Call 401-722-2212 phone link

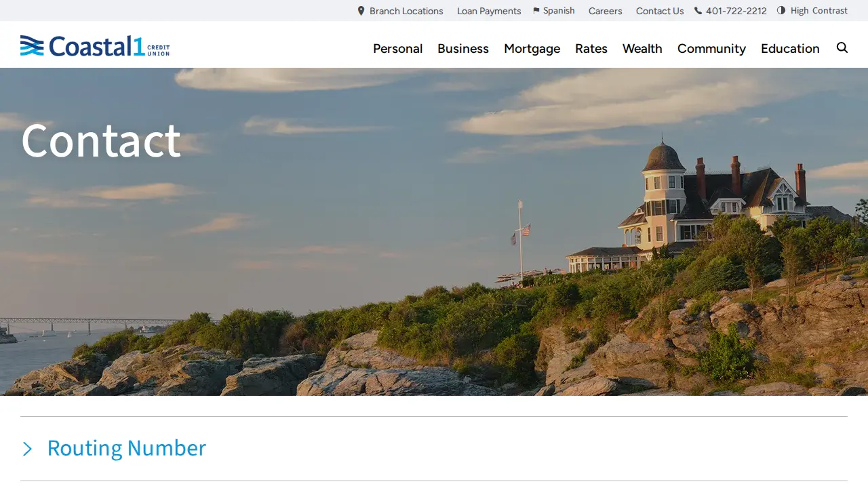(x=736, y=11)
